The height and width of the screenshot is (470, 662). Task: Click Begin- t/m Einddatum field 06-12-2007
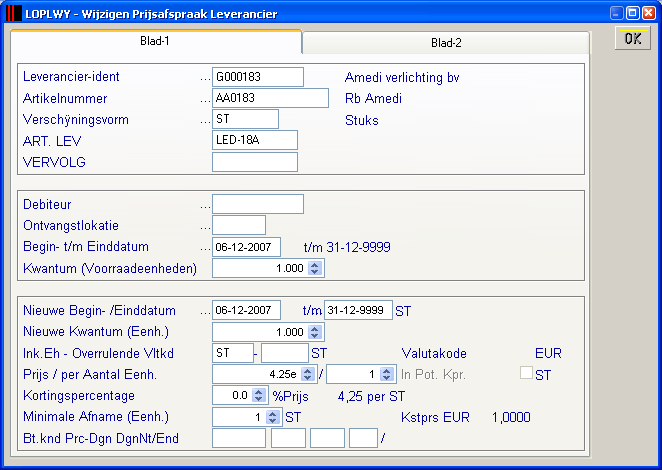click(x=246, y=247)
